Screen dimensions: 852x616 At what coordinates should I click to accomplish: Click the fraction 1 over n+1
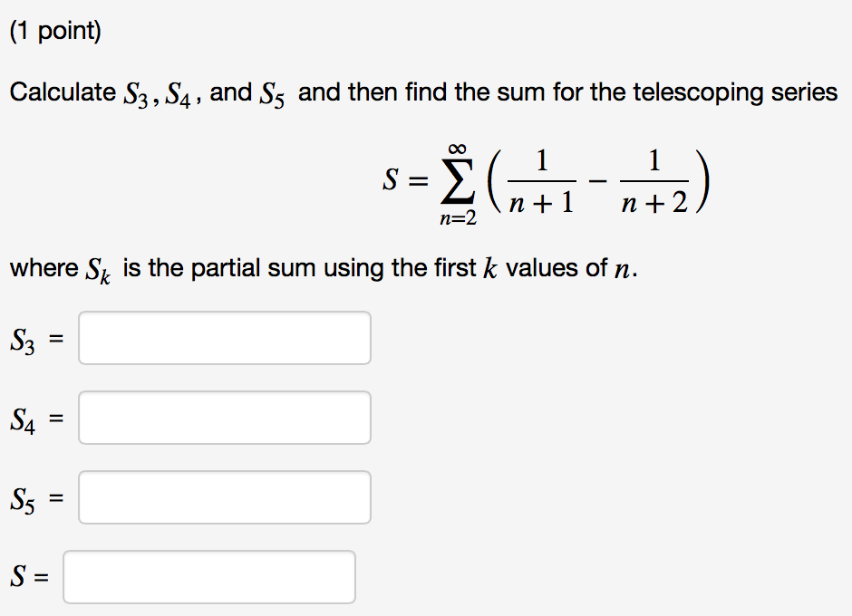tap(541, 183)
